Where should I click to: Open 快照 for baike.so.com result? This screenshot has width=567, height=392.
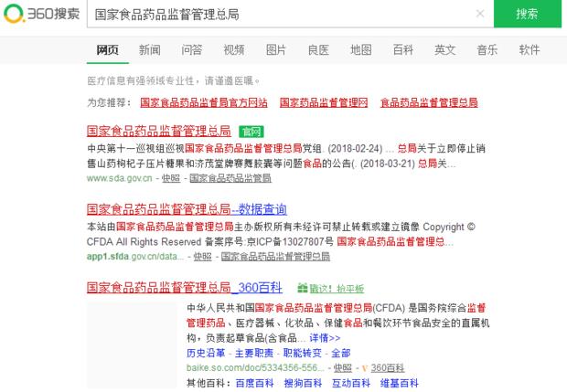point(342,368)
